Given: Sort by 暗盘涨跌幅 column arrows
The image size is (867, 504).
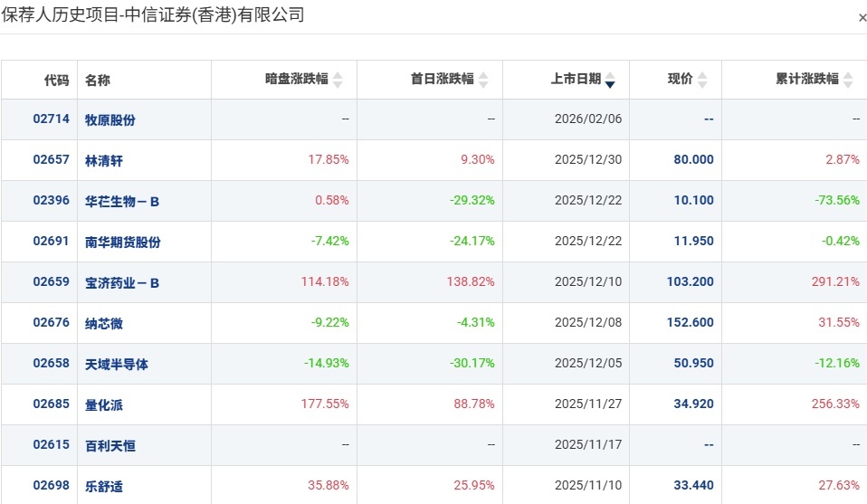Looking at the screenshot, I should 338,81.
